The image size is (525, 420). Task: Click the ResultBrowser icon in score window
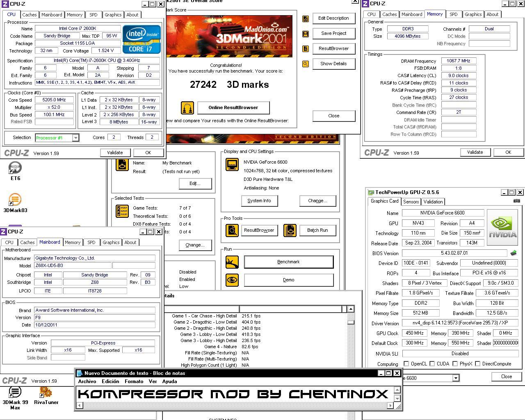(x=306, y=49)
